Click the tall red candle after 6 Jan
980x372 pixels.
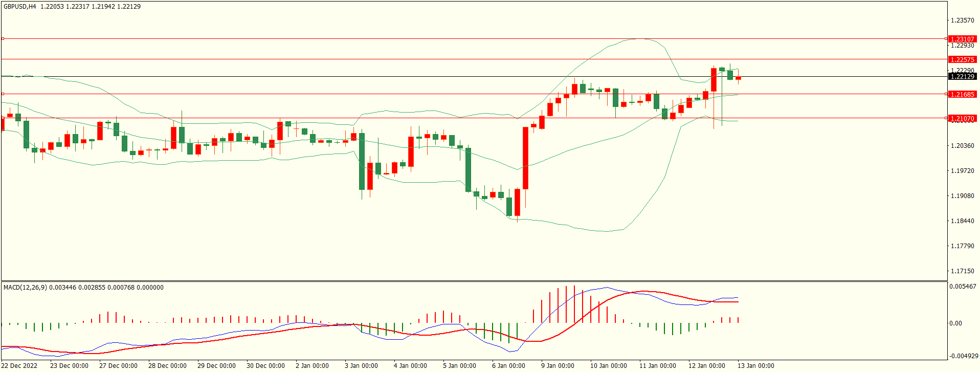[525, 158]
